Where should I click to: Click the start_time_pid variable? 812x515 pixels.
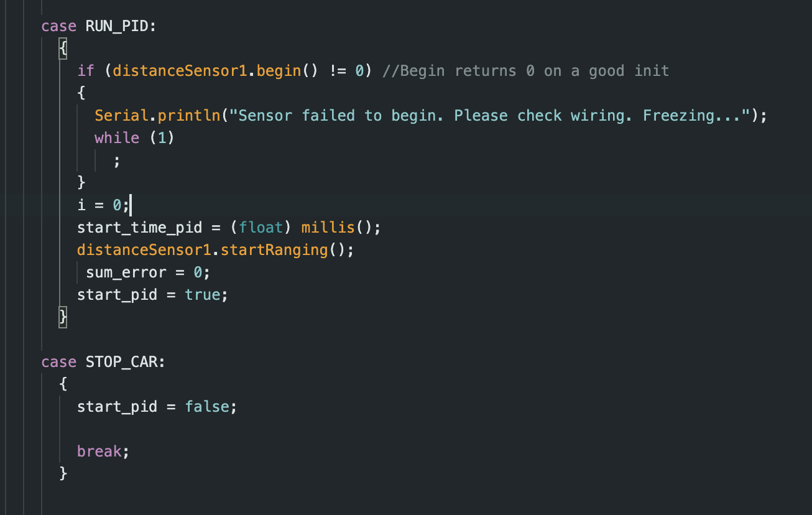click(140, 228)
